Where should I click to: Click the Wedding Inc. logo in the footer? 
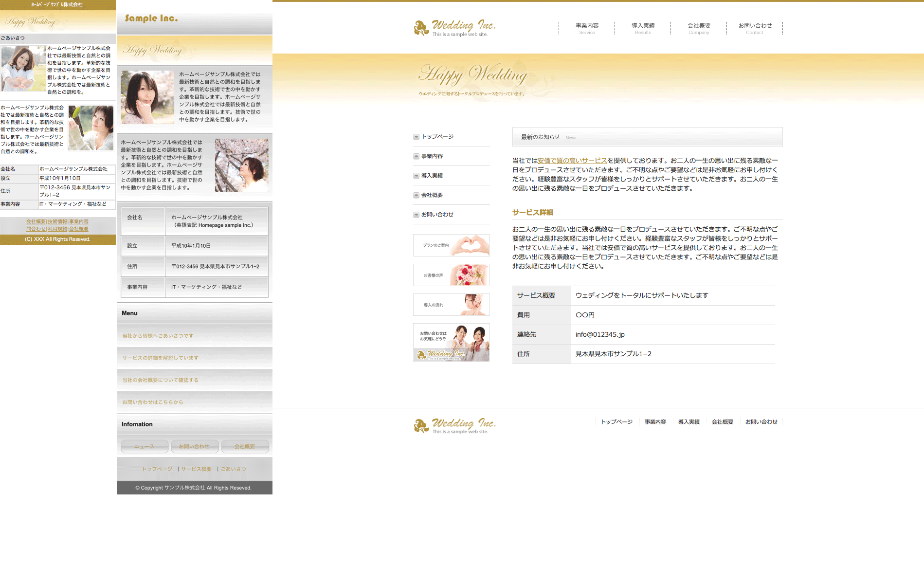[454, 425]
